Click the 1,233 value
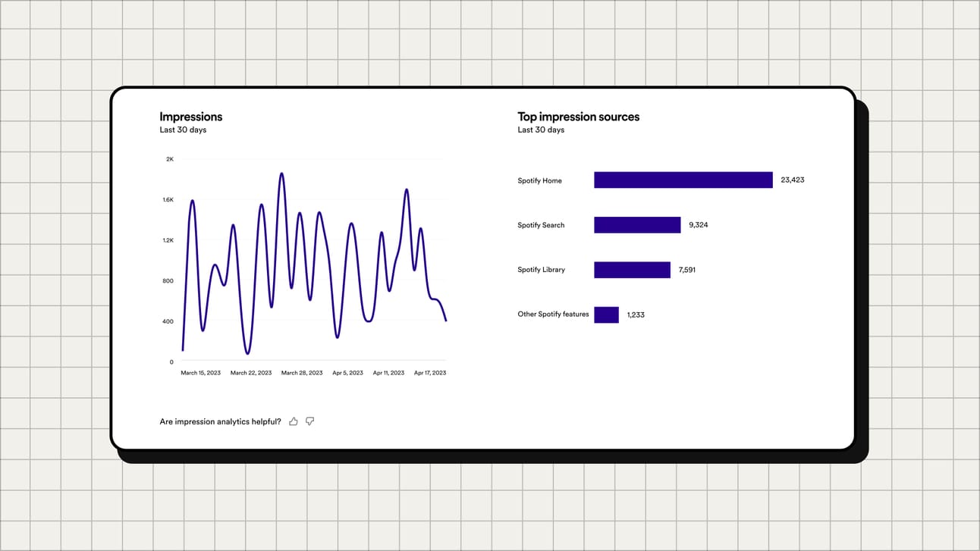Viewport: 980px width, 551px height. 636,315
